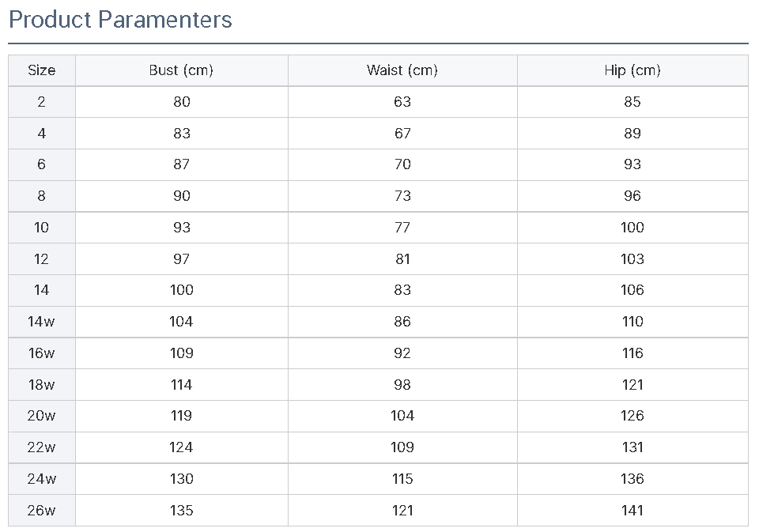759x532 pixels.
Task: Select the size 10 row label
Action: click(42, 228)
